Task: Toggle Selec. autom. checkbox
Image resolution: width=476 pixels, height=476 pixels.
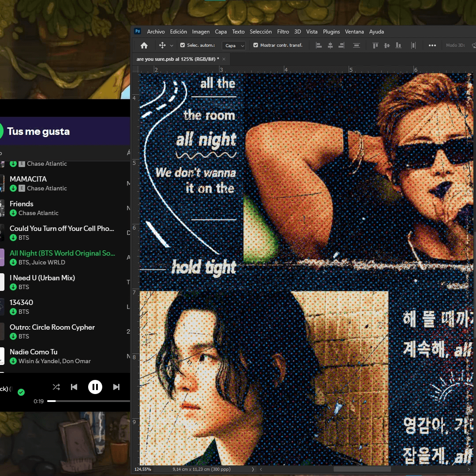Action: tap(182, 45)
